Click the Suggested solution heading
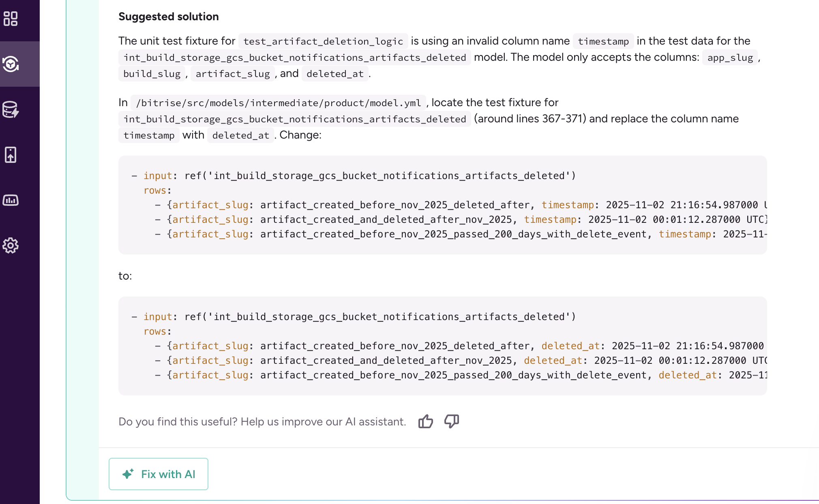The height and width of the screenshot is (504, 819). (x=168, y=17)
